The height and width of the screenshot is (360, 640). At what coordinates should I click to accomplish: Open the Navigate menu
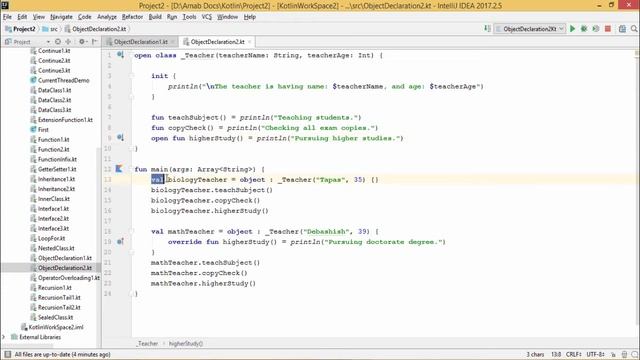point(61,17)
